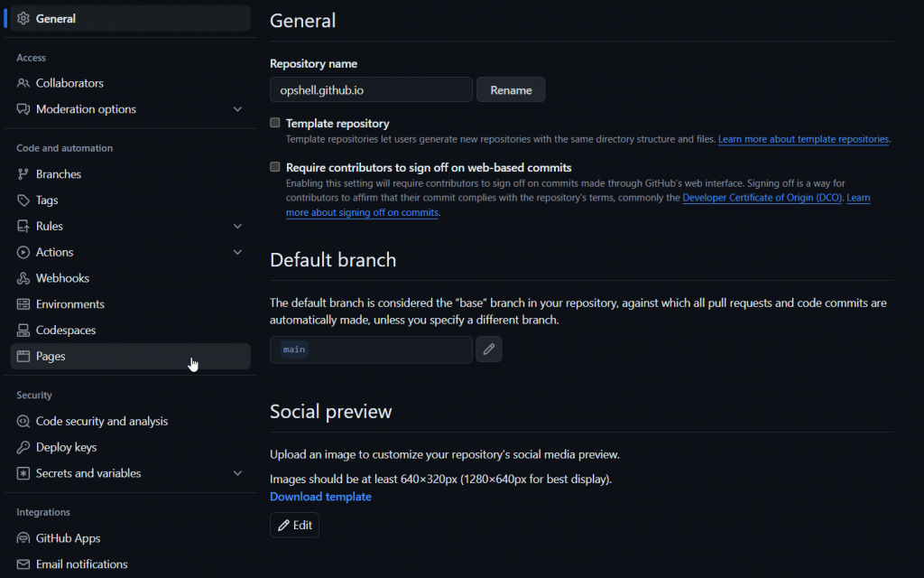Go to Branches settings

(x=130, y=174)
